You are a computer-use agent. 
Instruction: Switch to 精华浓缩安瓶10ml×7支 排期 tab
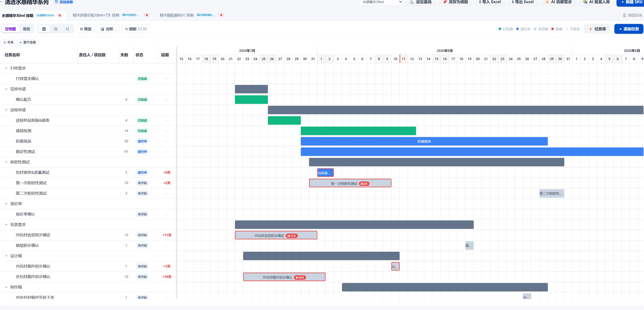coord(111,15)
